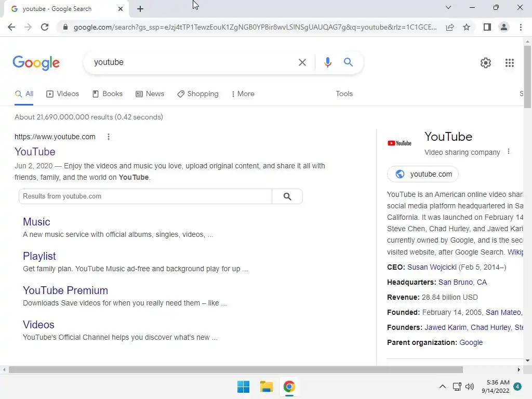Open the browser side panel
Viewport: 532px width, 399px height.
point(487,27)
